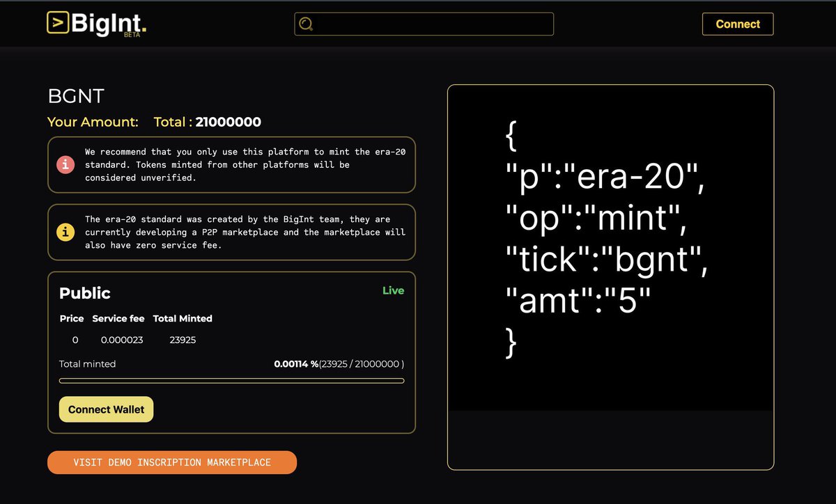Click the Service fee column header

pyautogui.click(x=118, y=318)
